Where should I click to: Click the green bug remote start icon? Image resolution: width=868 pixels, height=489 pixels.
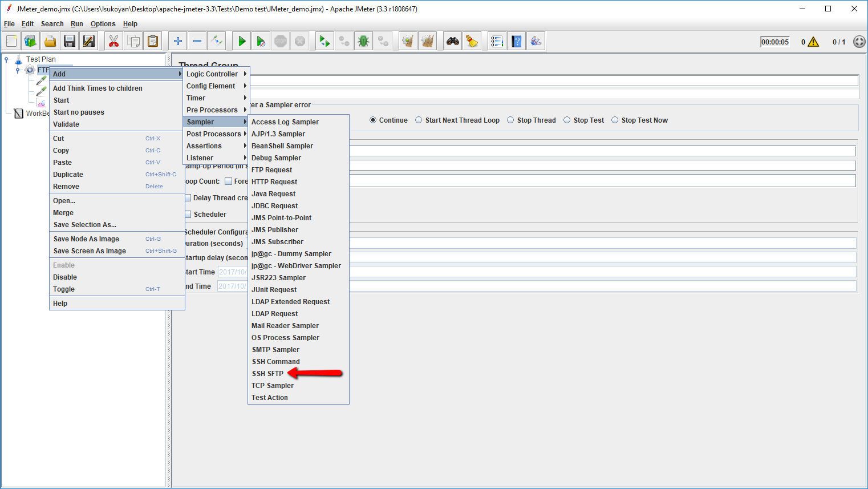coord(363,41)
